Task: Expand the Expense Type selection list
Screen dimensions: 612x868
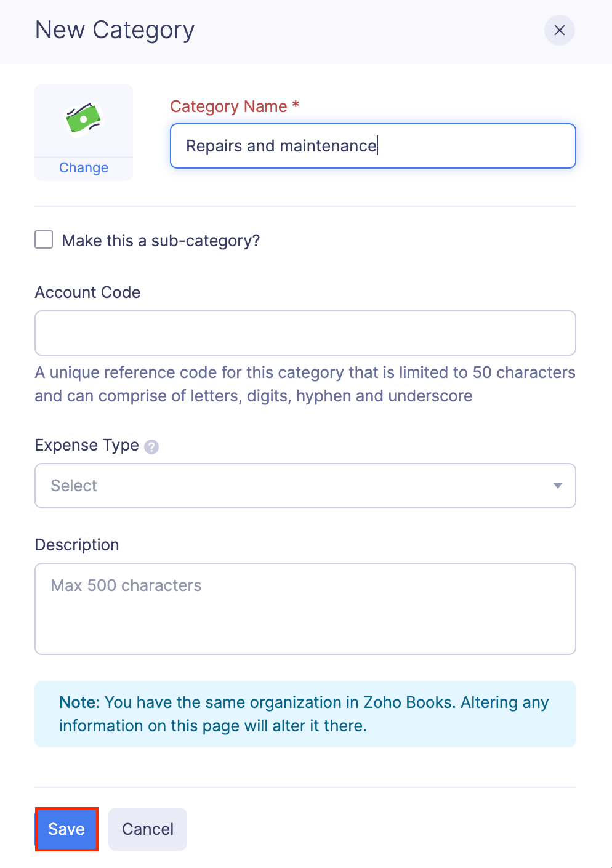Action: pyautogui.click(x=305, y=486)
